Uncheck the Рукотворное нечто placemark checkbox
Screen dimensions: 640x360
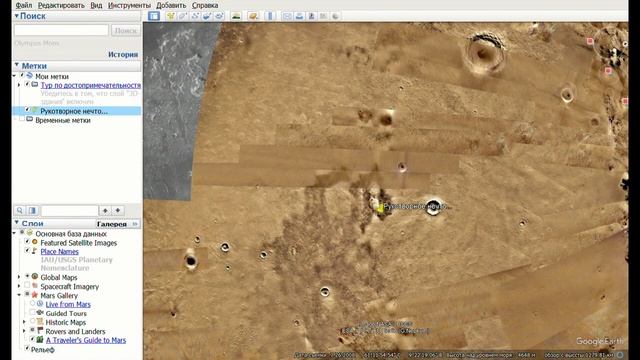pyautogui.click(x=27, y=110)
